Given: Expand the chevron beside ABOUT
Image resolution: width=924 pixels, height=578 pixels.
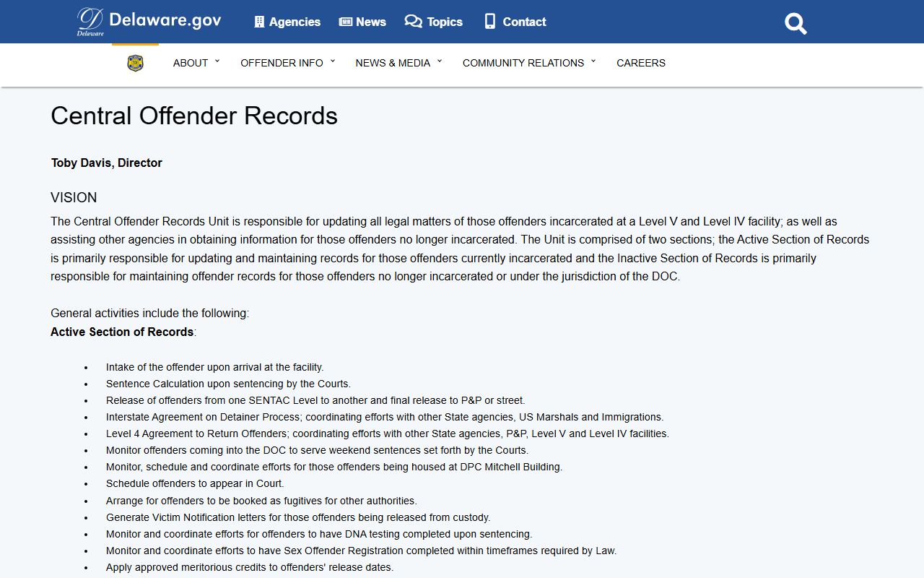Looking at the screenshot, I should pyautogui.click(x=217, y=61).
